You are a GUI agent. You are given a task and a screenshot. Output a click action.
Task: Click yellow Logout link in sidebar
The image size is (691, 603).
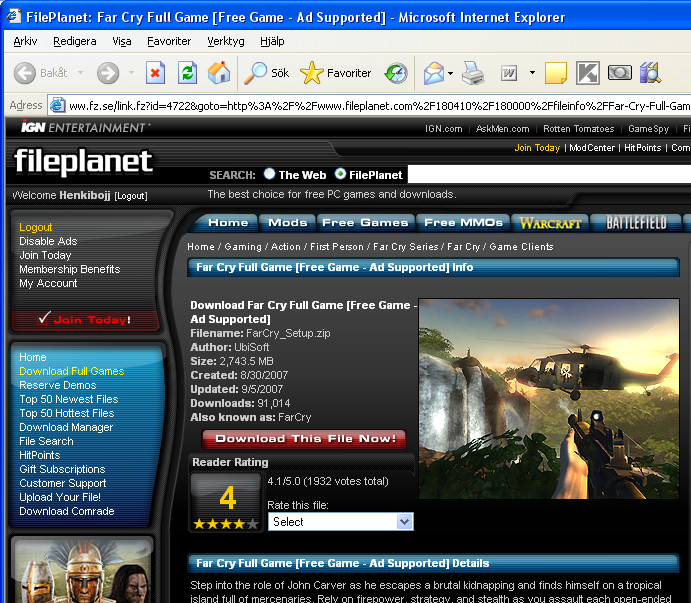36,227
